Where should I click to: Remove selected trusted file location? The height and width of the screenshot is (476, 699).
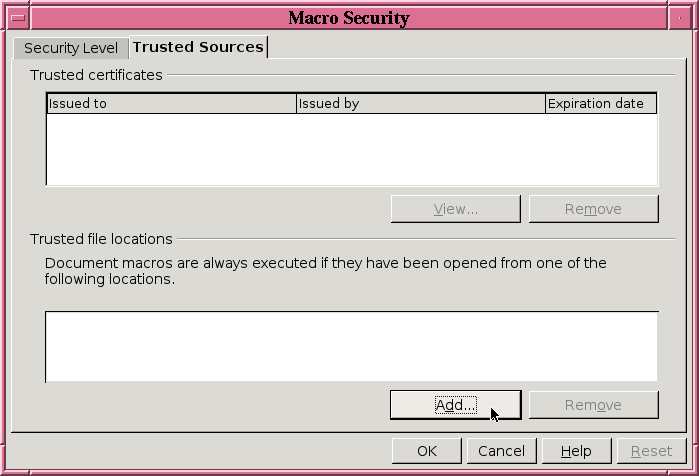pyautogui.click(x=593, y=405)
